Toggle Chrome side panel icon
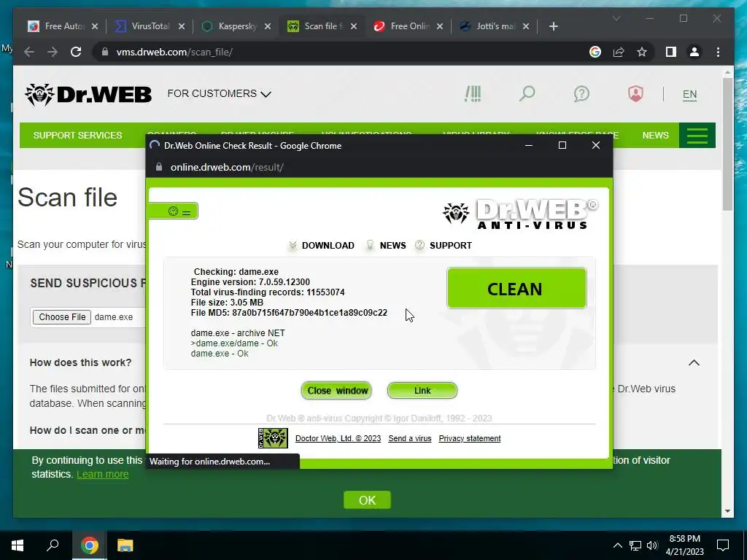 [x=671, y=52]
